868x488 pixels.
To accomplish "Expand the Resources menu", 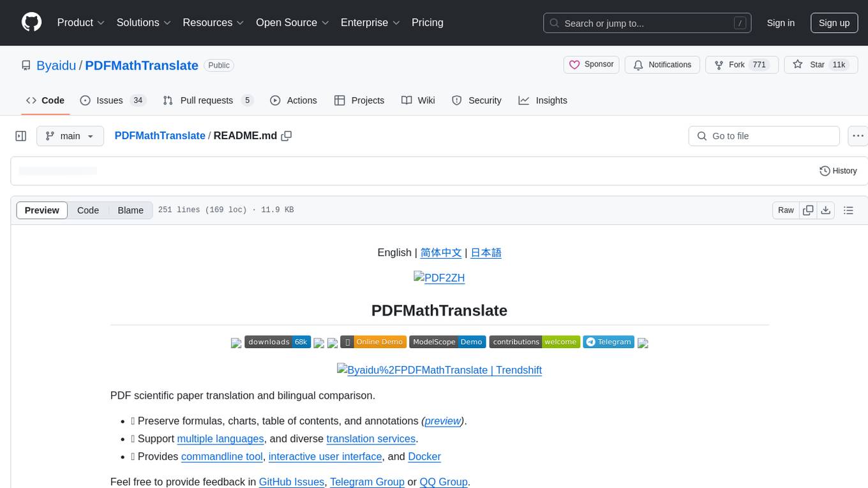I will pyautogui.click(x=213, y=22).
